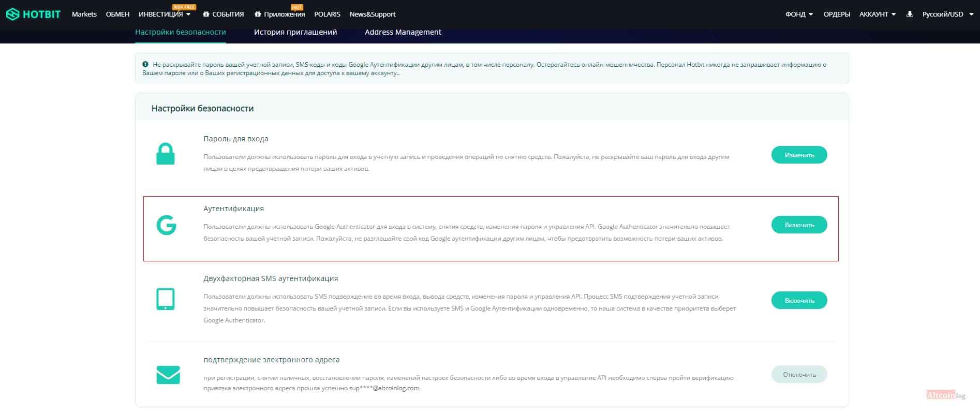Open the Markets menu item
This screenshot has width=980, height=412.
point(84,14)
